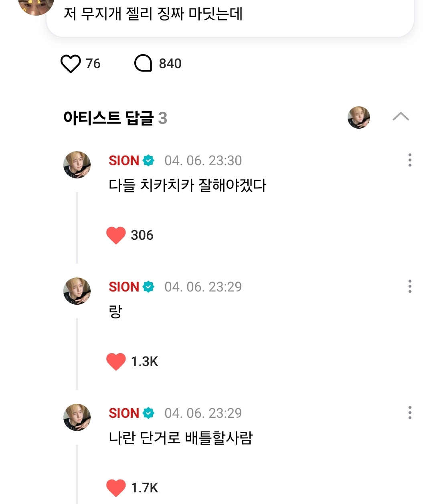Screen dimensions: 433x504
Task: Toggle the heart on the 1.7K reply
Action: point(116,488)
